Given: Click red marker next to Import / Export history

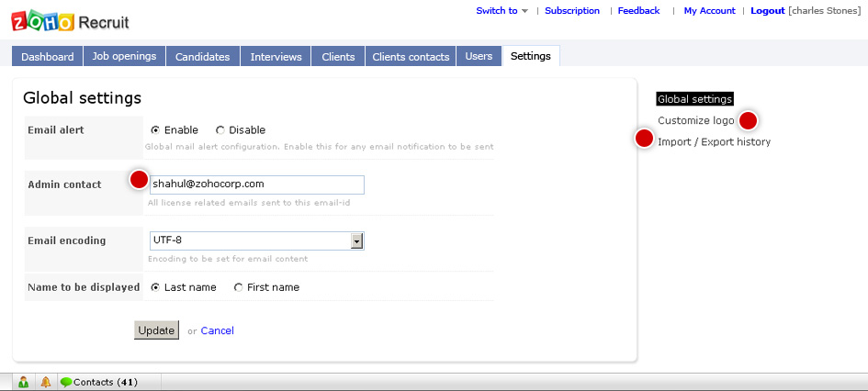Looking at the screenshot, I should point(644,139).
